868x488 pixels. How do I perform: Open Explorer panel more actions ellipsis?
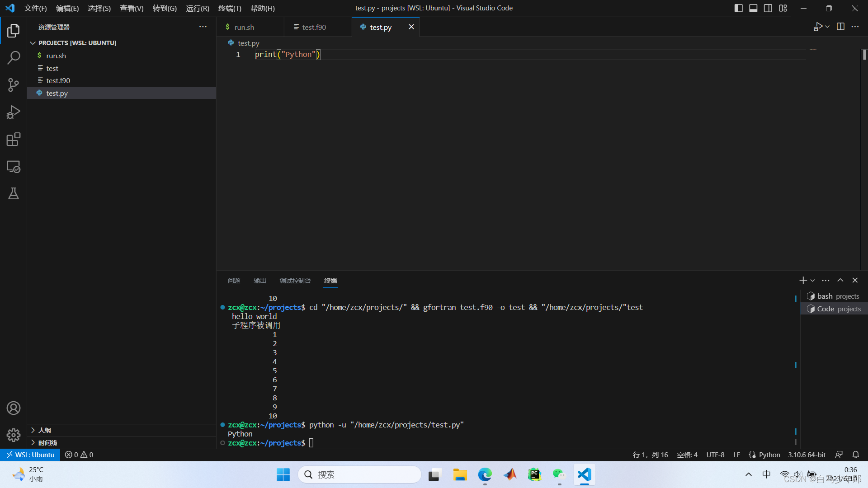click(203, 27)
